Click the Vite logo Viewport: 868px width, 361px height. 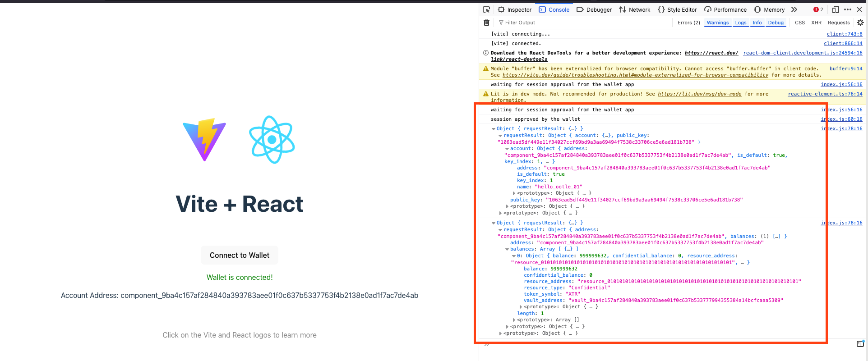coord(204,140)
